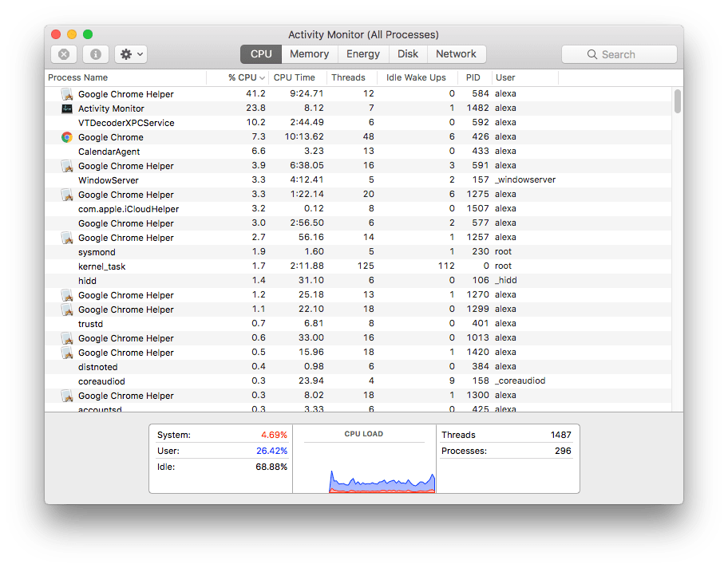The height and width of the screenshot is (568, 728).
Task: Sort by Process Name column
Action: click(x=125, y=77)
